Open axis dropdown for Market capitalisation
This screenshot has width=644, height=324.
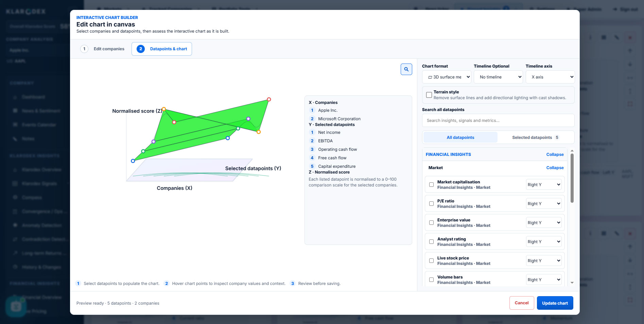(x=543, y=185)
